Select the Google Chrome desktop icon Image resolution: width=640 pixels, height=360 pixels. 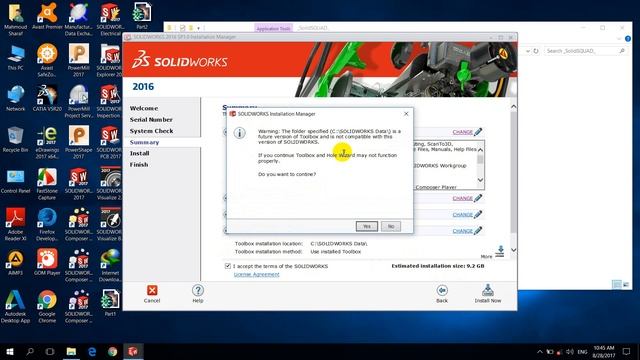47,306
